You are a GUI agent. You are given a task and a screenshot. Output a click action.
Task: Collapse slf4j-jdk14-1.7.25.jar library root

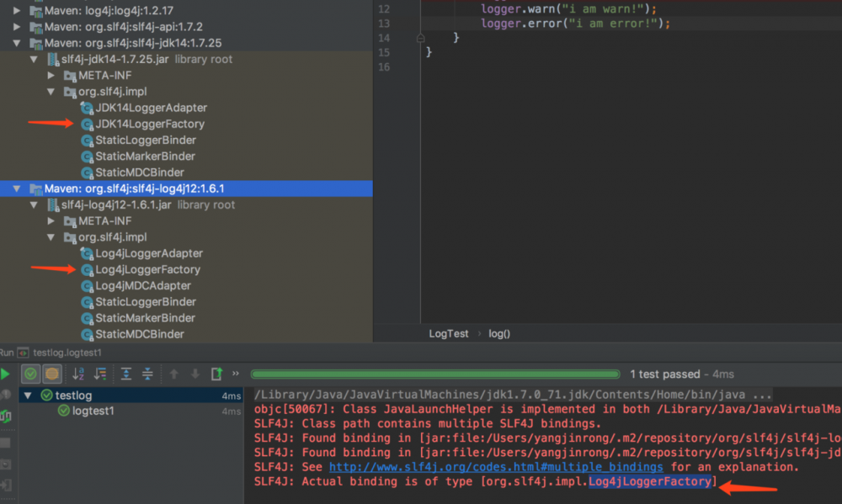pyautogui.click(x=34, y=59)
